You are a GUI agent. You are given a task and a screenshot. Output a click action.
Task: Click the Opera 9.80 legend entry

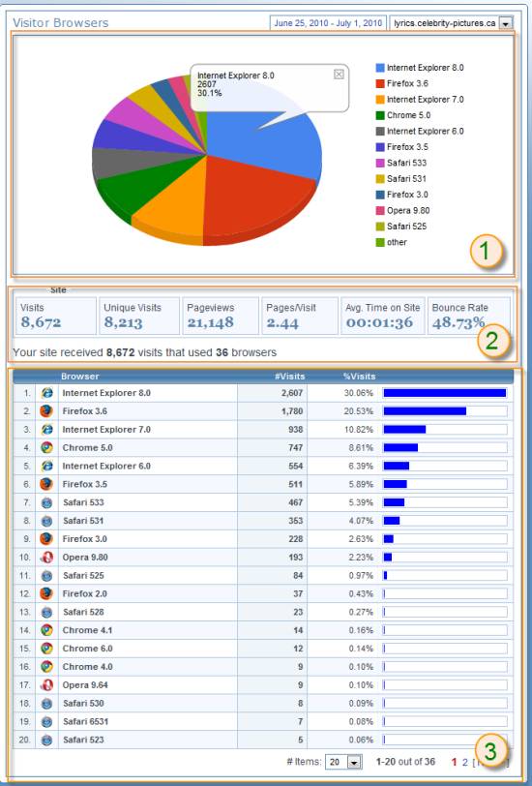coord(403,211)
